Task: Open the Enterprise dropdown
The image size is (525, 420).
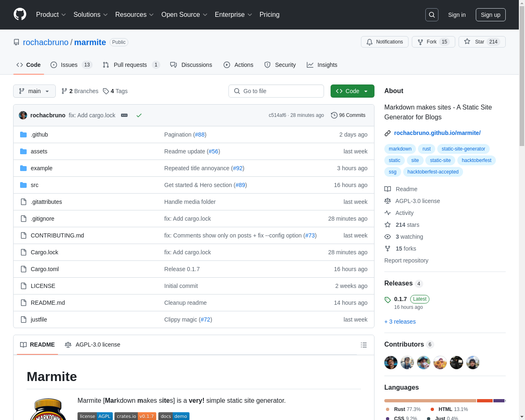Action: [x=233, y=15]
